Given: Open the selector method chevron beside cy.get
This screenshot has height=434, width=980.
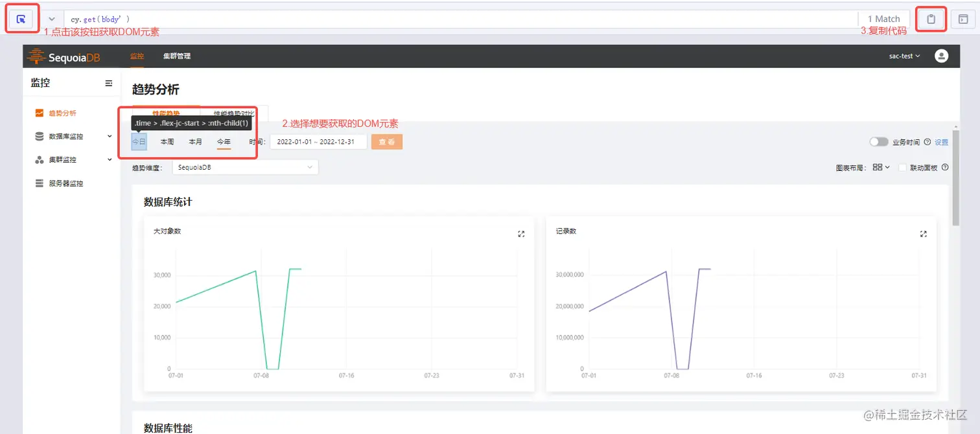Looking at the screenshot, I should [x=52, y=19].
